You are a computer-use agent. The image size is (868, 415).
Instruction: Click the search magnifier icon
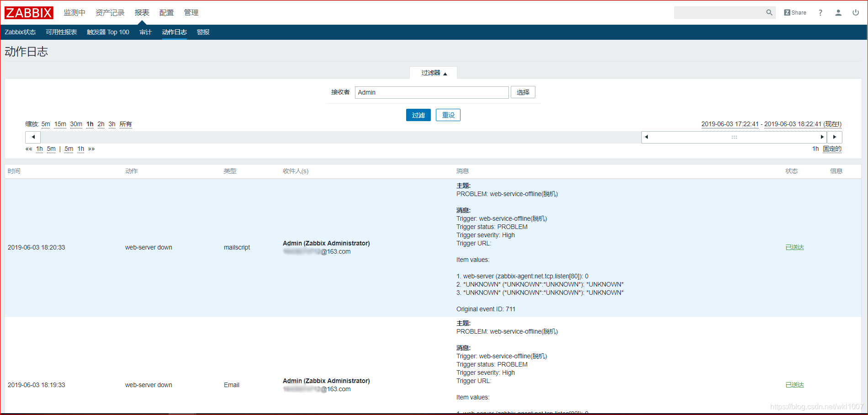point(769,13)
